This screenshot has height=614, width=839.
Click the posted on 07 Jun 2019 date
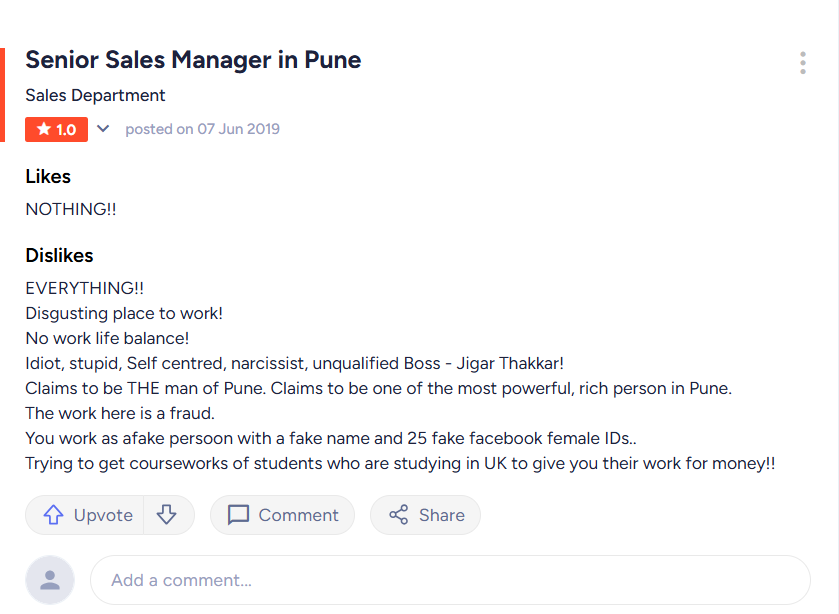click(202, 129)
